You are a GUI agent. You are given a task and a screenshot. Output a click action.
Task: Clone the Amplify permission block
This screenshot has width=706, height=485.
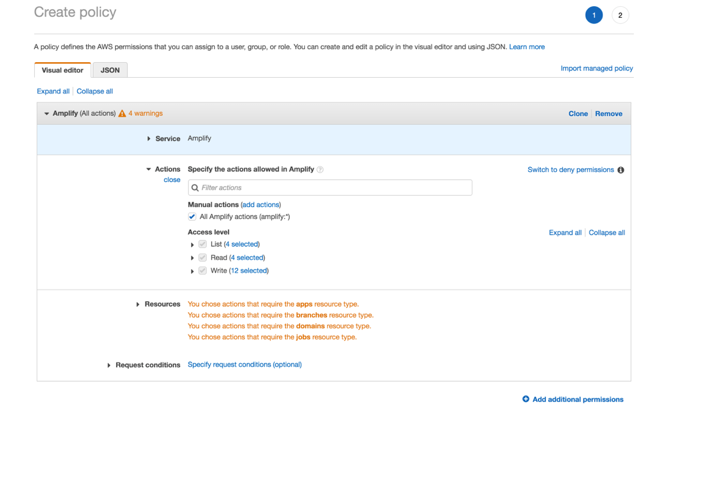tap(578, 113)
